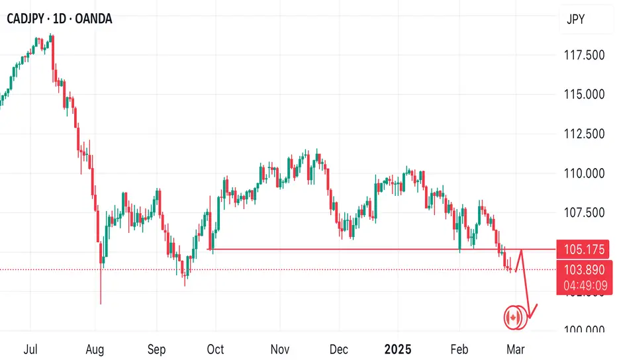This screenshot has width=617, height=364.
Task: Click the 2025 year label on time axis
Action: (398, 349)
